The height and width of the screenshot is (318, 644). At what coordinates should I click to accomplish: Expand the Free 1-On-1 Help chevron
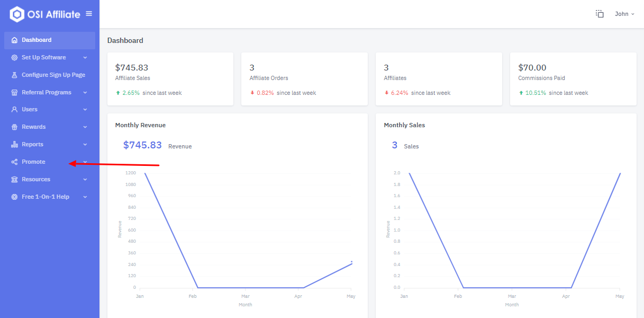(x=85, y=197)
